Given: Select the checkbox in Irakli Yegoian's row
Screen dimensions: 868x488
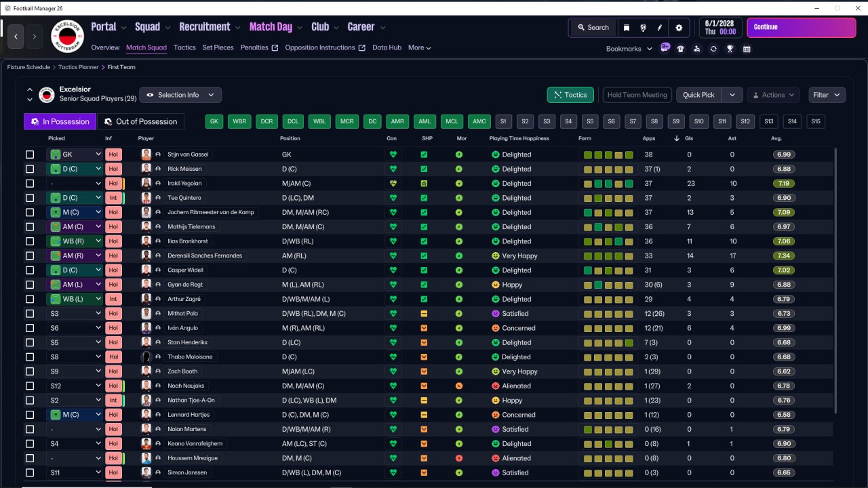Looking at the screenshot, I should [30, 184].
